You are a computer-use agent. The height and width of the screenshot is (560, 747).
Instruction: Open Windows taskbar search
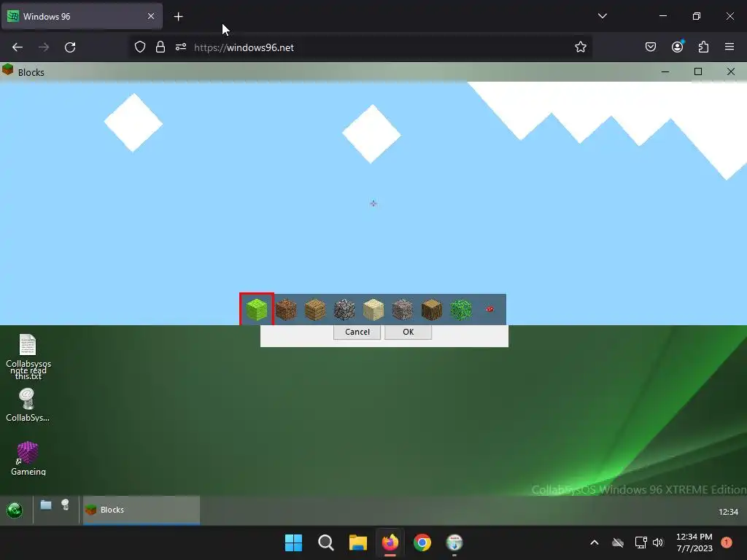coord(326,542)
